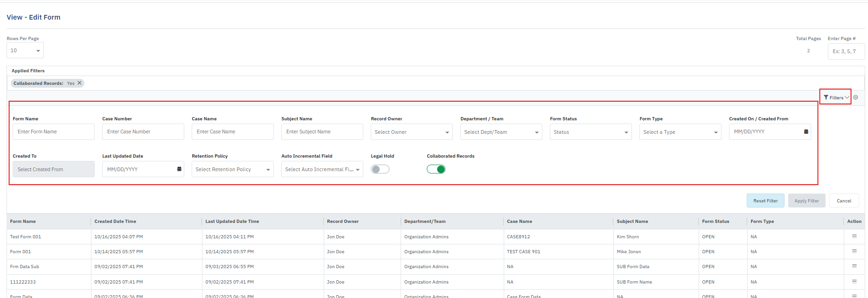The width and height of the screenshot is (868, 298).
Task: Turn off the Collaborated Records toggle
Action: pos(436,169)
